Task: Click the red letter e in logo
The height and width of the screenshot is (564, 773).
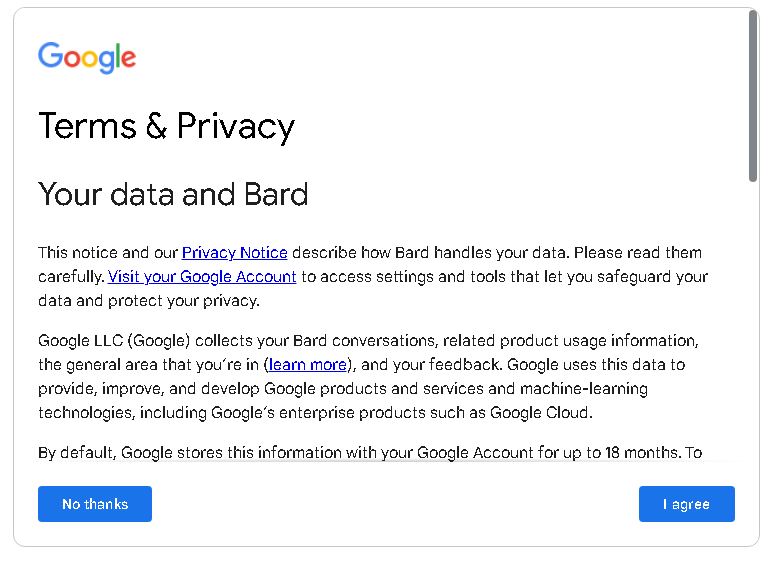Action: [x=127, y=60]
